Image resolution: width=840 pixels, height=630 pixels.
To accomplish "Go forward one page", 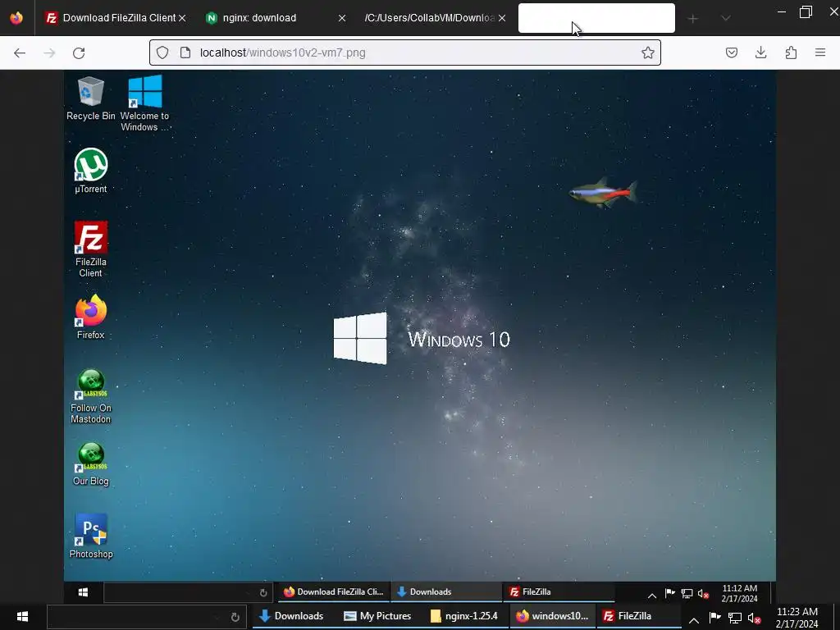I will click(x=49, y=52).
